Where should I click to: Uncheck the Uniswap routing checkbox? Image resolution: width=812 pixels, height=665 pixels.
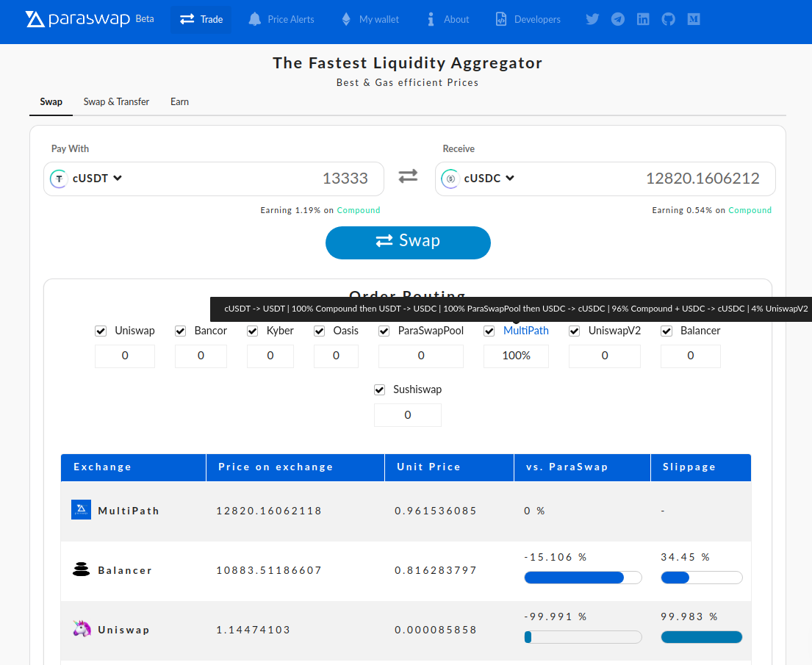pos(101,331)
